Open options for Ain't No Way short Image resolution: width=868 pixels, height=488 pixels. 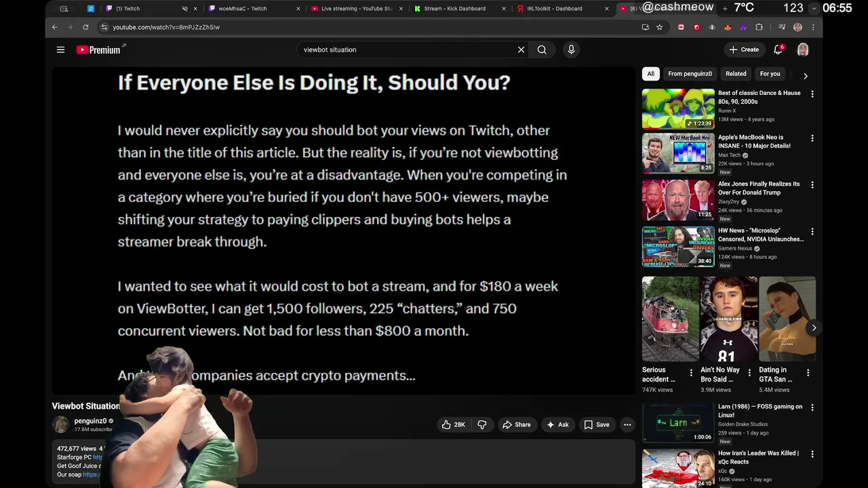point(749,373)
